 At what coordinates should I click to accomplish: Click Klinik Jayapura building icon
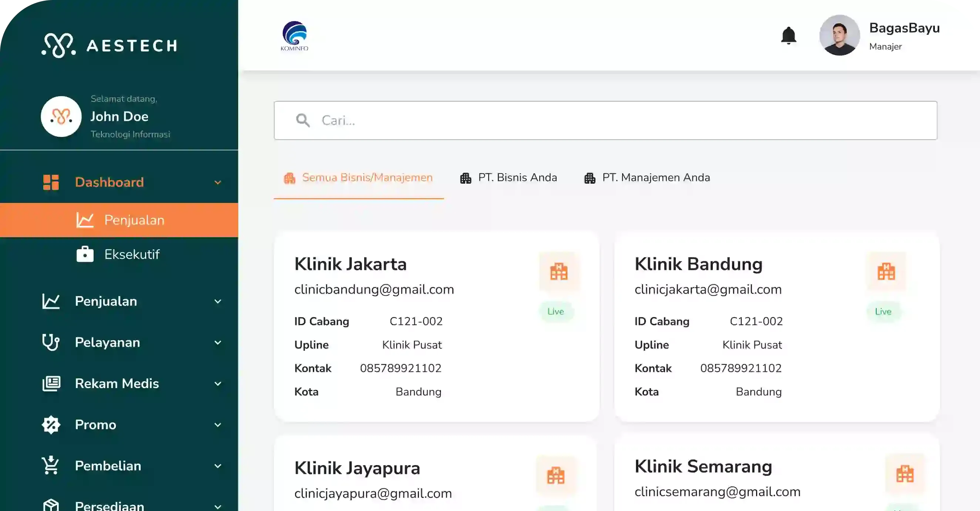click(556, 475)
